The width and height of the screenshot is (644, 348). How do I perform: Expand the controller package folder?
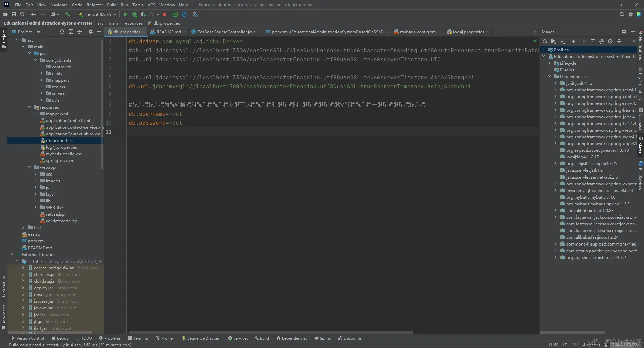pyautogui.click(x=41, y=67)
